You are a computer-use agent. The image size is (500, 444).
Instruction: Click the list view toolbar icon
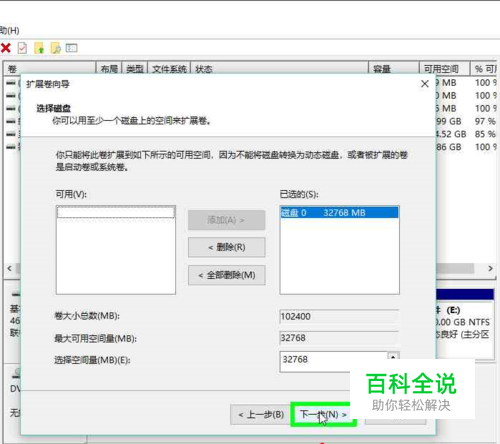(72, 48)
